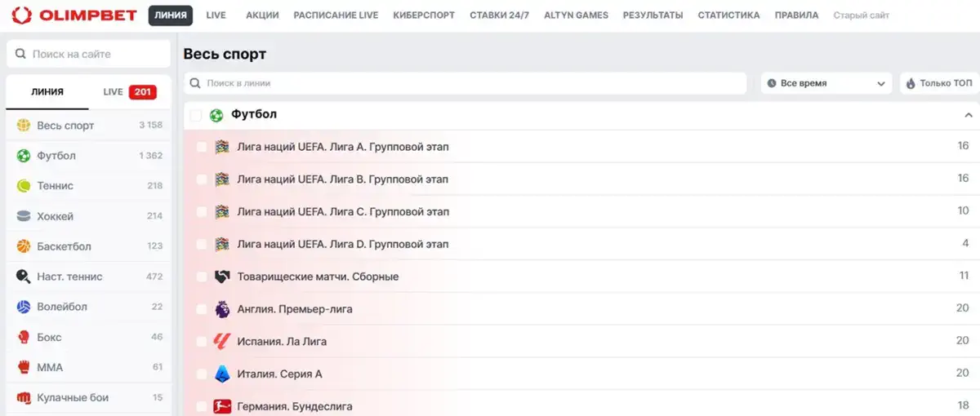Screen dimensions: 980x416
Task: Click the MMA glove icon in sidebar
Action: (24, 367)
